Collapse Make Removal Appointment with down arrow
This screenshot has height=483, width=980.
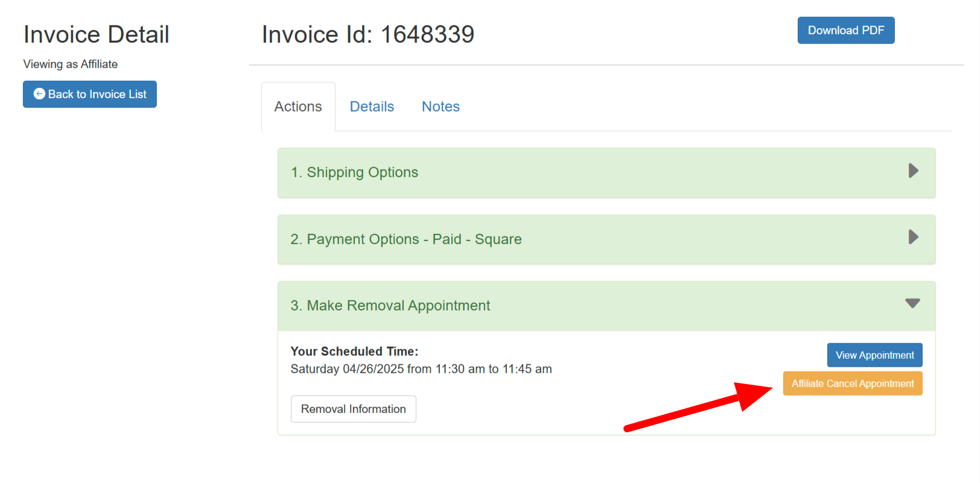[x=912, y=304]
